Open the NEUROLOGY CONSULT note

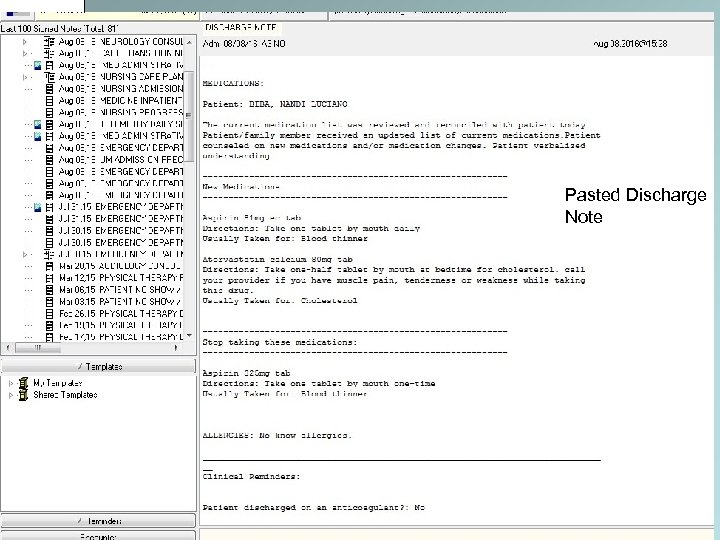click(x=121, y=42)
